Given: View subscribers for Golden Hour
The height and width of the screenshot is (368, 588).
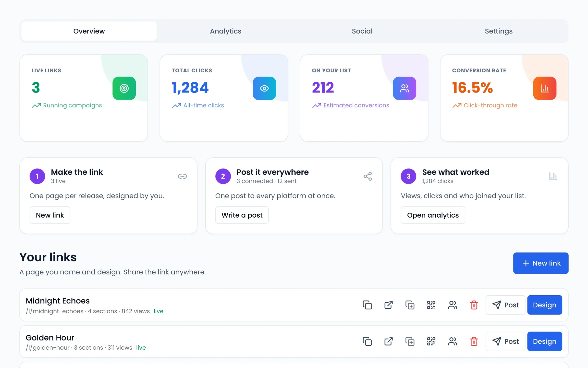Looking at the screenshot, I should (x=453, y=341).
